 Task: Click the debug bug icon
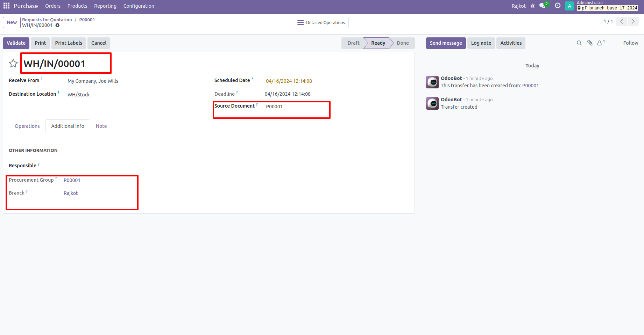(532, 6)
